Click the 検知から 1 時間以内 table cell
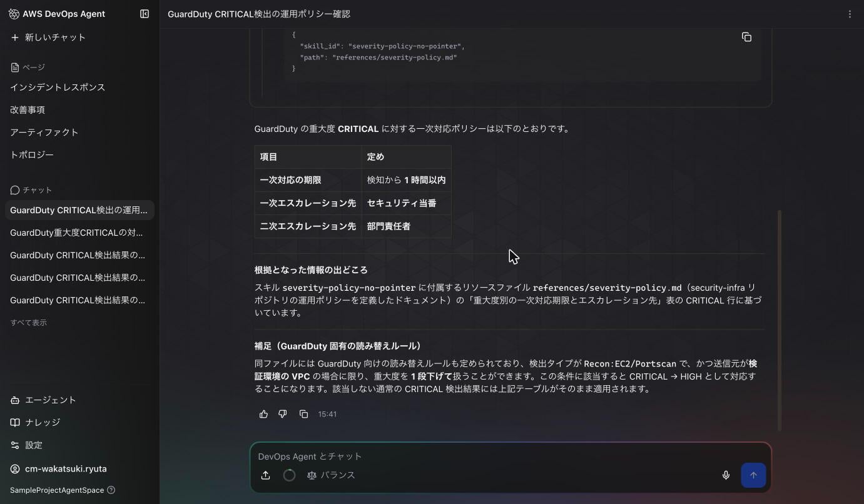864x504 pixels. coord(406,180)
